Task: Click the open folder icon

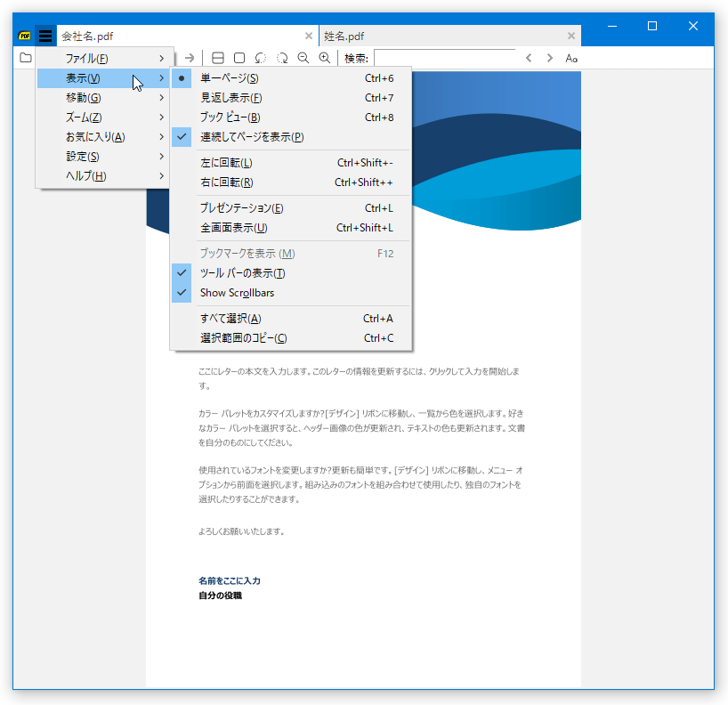Action: tap(26, 58)
